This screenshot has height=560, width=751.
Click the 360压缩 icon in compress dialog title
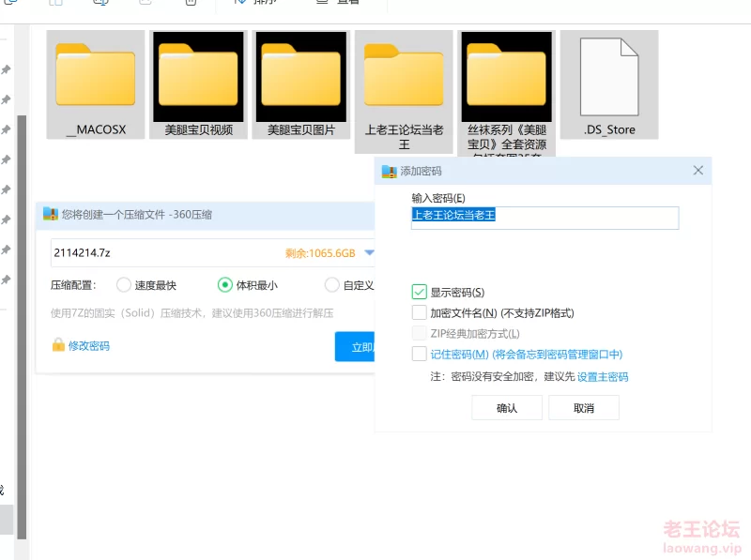[x=51, y=214]
